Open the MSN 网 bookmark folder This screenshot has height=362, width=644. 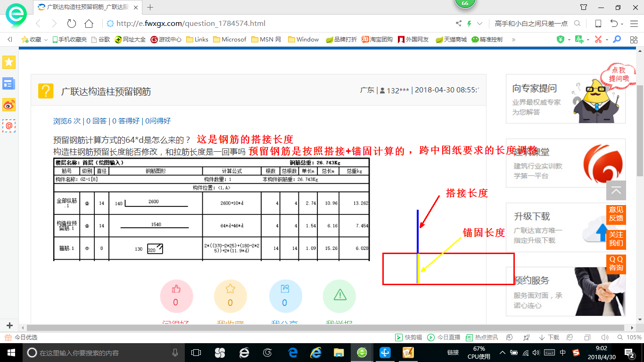(266, 40)
